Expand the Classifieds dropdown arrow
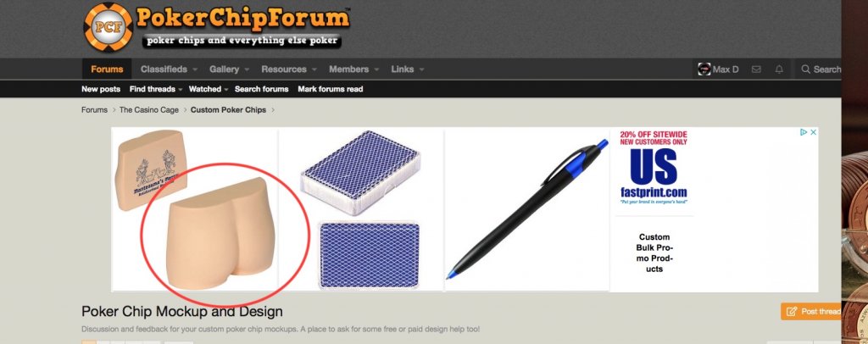868x344 pixels. coord(195,69)
